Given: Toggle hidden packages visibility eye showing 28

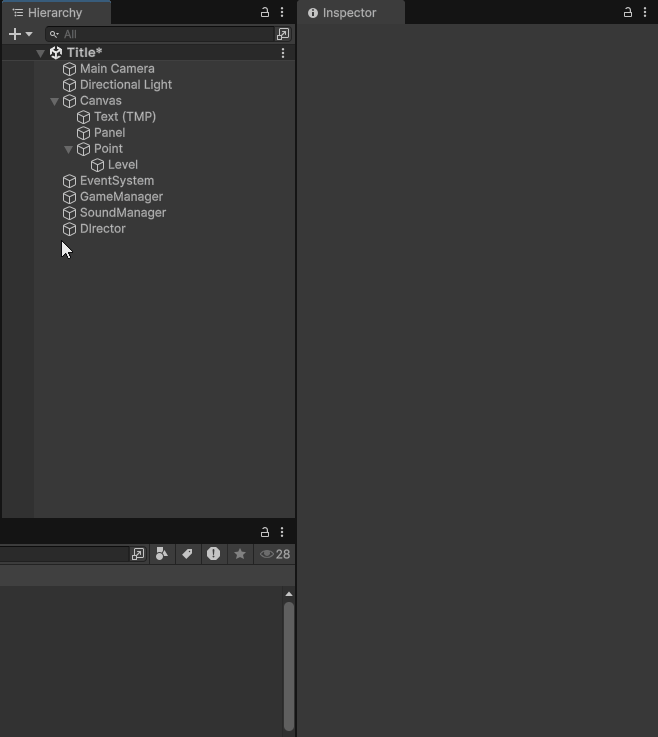Looking at the screenshot, I should click(x=274, y=554).
